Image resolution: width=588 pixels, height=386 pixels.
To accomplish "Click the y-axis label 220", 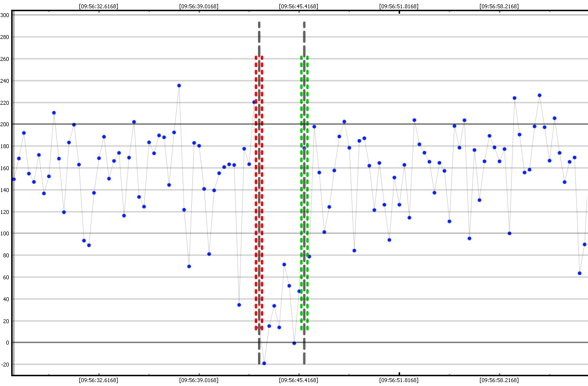I will pos(5,103).
